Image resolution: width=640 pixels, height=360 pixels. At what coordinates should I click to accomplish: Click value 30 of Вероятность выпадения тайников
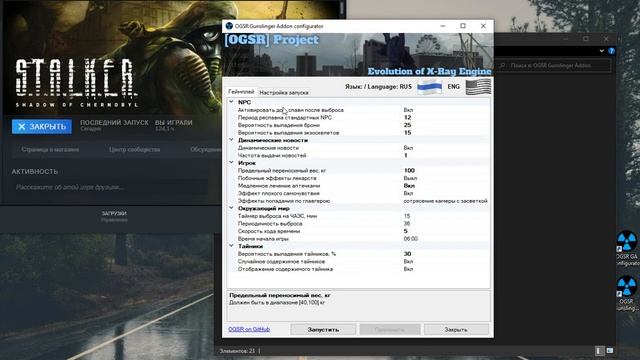pos(407,254)
